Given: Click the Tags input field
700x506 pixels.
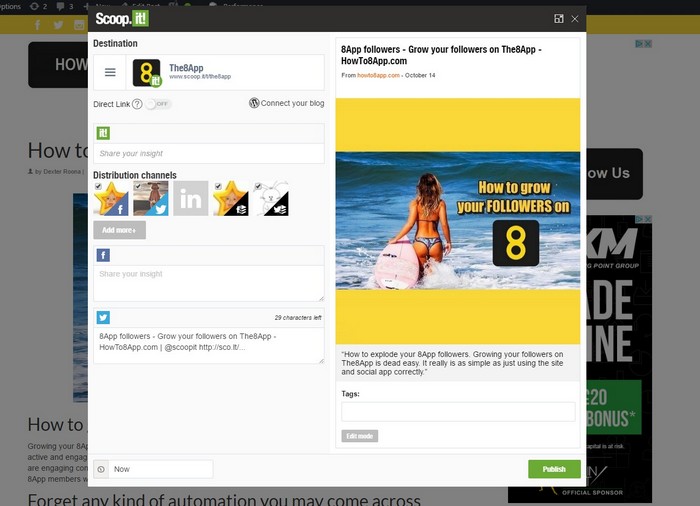Looking at the screenshot, I should (x=458, y=412).
